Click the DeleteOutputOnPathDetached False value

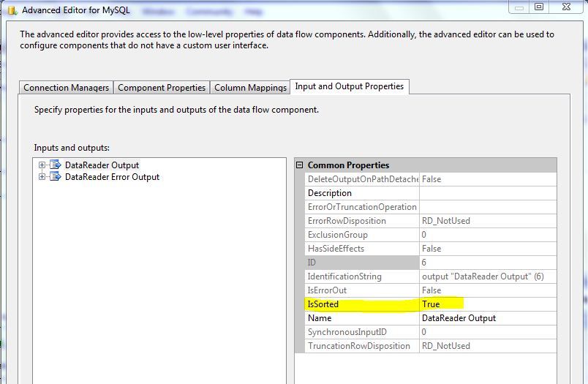(x=488, y=179)
